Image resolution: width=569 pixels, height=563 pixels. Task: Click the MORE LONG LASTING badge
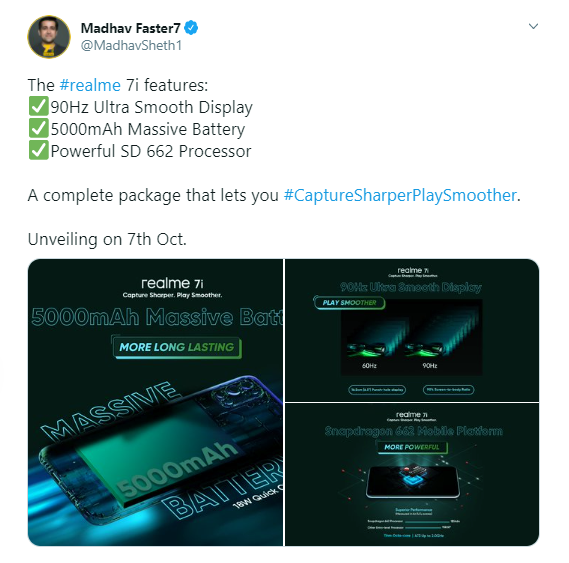176,347
